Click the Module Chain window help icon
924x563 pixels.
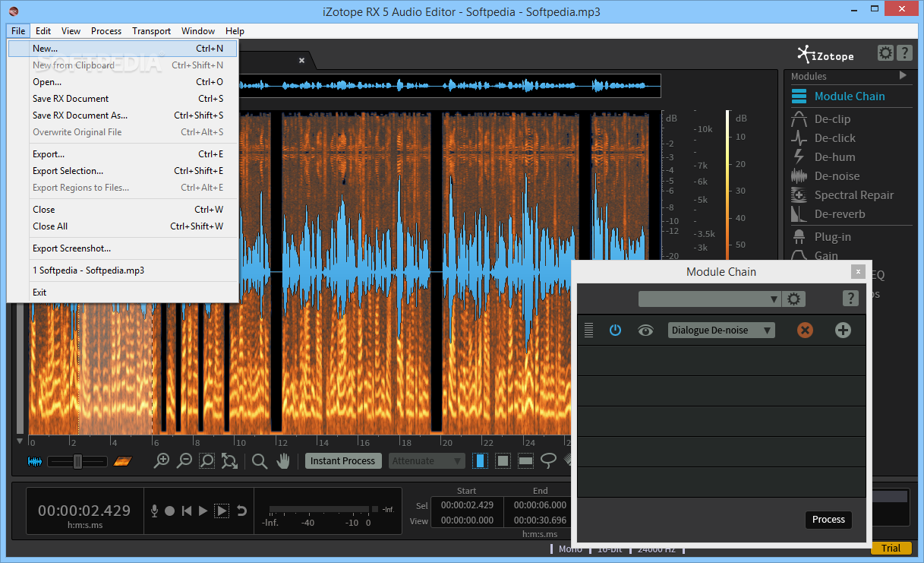pos(851,299)
